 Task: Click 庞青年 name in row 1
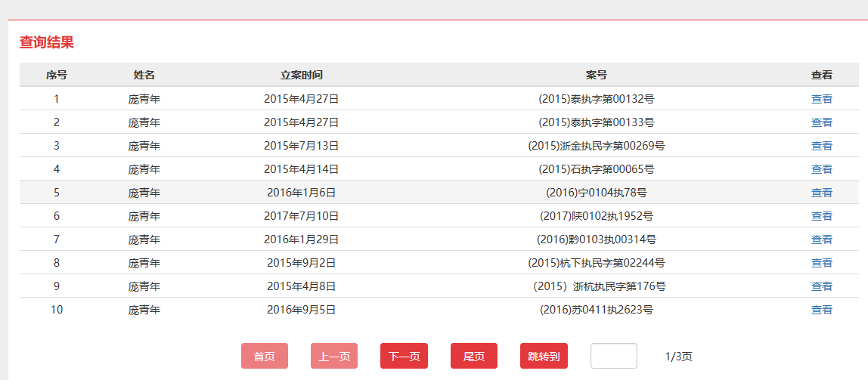click(144, 100)
